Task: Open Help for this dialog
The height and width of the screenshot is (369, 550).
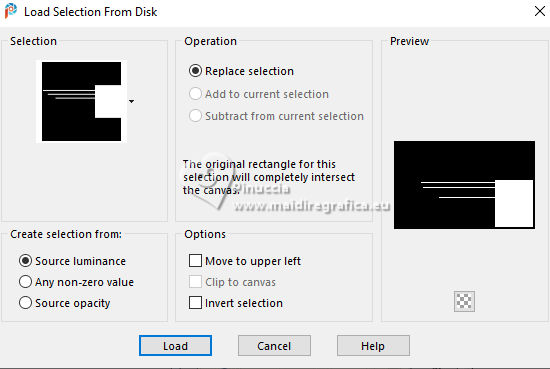Action: point(373,346)
